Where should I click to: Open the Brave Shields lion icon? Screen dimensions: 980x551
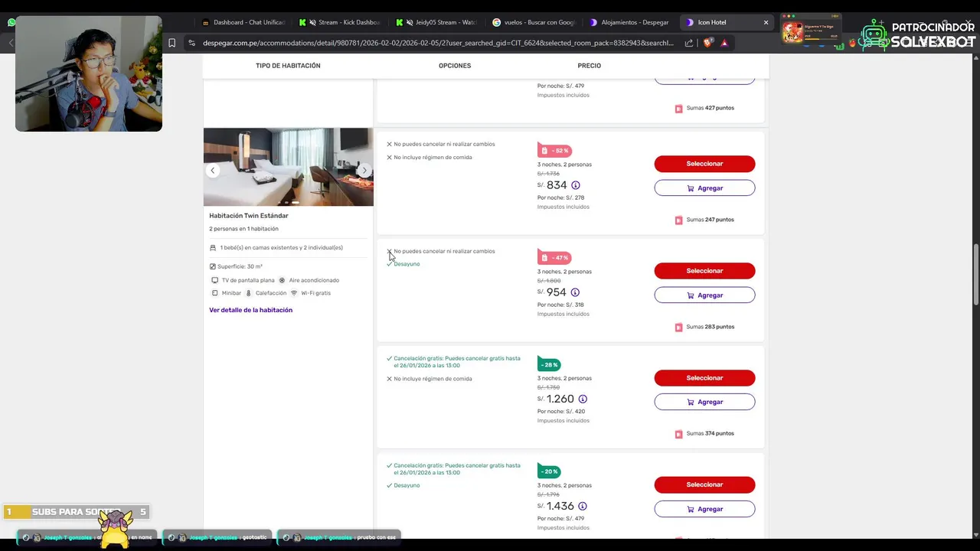[x=707, y=43]
